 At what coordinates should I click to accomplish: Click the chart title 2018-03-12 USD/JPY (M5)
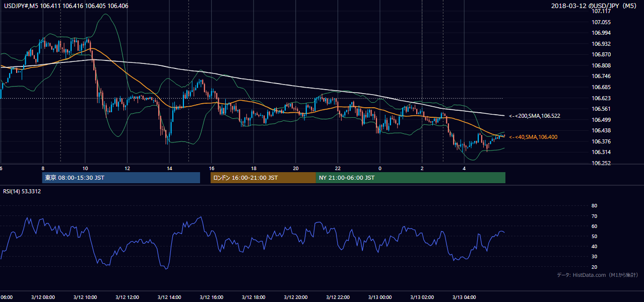click(x=595, y=6)
